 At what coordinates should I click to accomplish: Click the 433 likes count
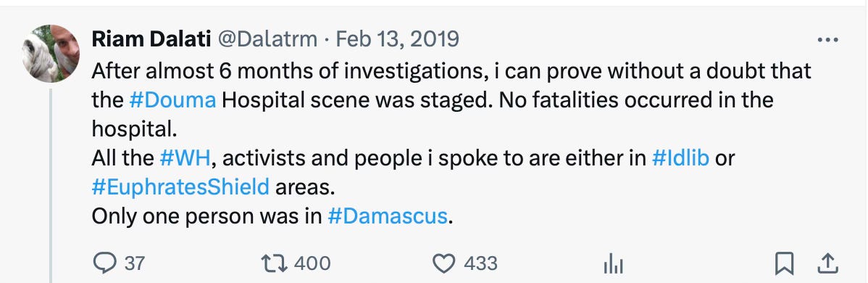(480, 263)
